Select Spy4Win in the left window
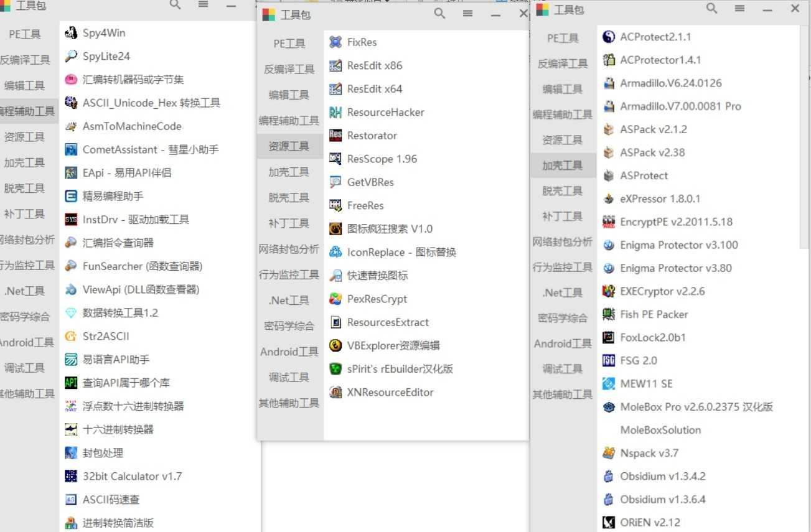The width and height of the screenshot is (811, 532). (98, 32)
